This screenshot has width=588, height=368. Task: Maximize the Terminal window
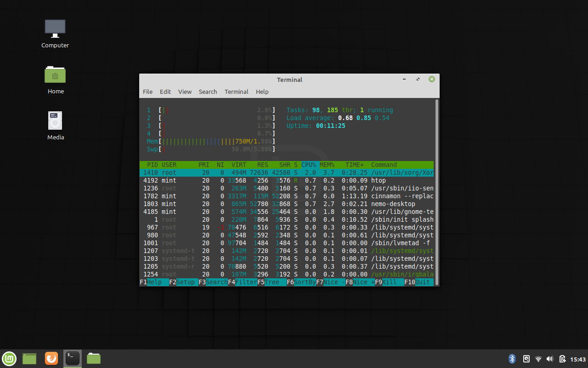point(418,80)
